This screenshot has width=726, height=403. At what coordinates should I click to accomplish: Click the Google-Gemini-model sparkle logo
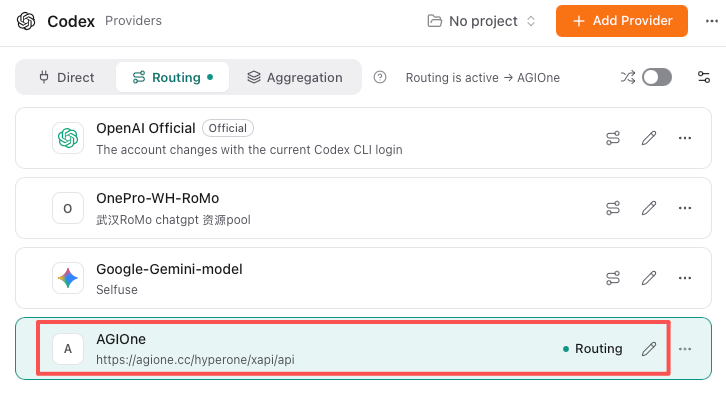pyautogui.click(x=68, y=278)
